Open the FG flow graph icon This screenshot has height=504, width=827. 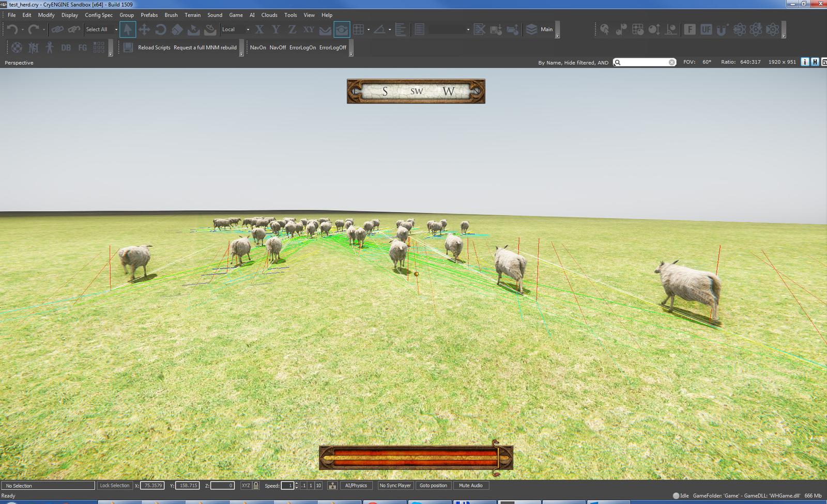pos(82,48)
